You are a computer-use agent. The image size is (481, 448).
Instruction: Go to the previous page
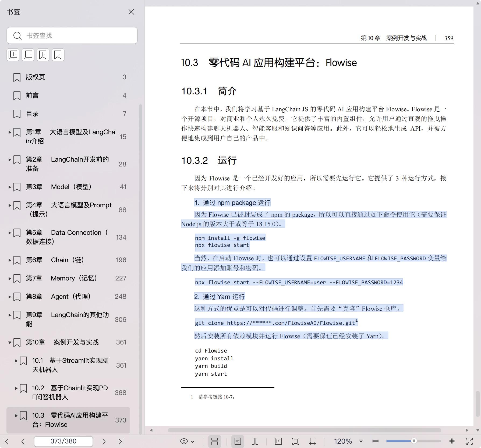tap(23, 441)
